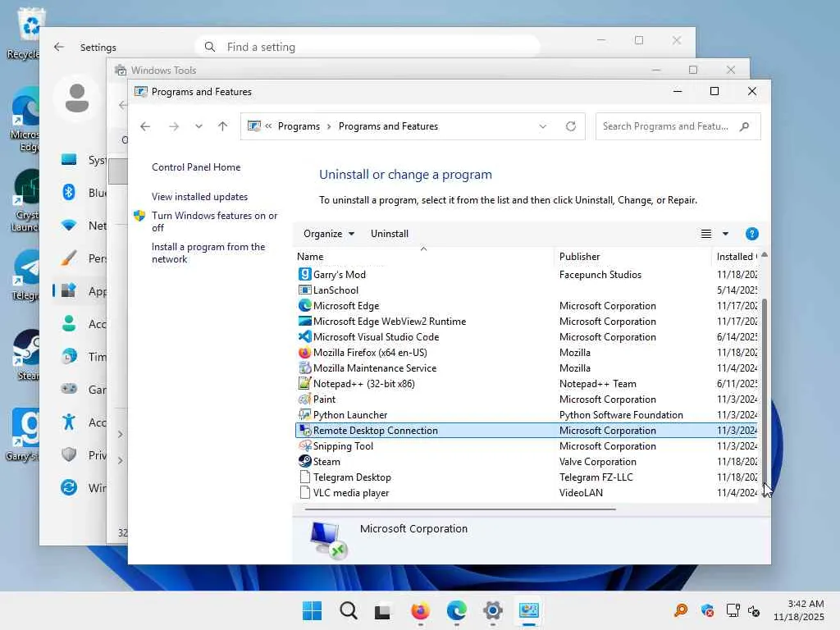Click the Mozilla Firefox list icon
Viewport: 840px width, 630px height.
(304, 352)
